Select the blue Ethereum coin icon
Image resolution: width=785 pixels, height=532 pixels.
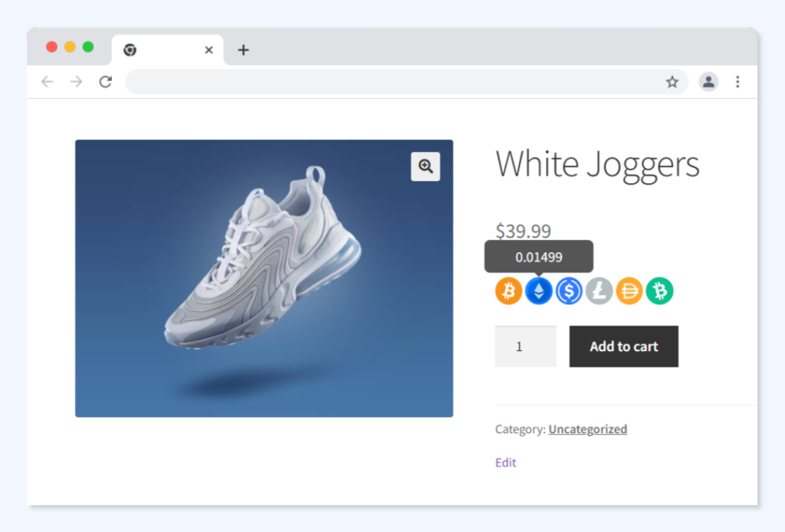[539, 291]
